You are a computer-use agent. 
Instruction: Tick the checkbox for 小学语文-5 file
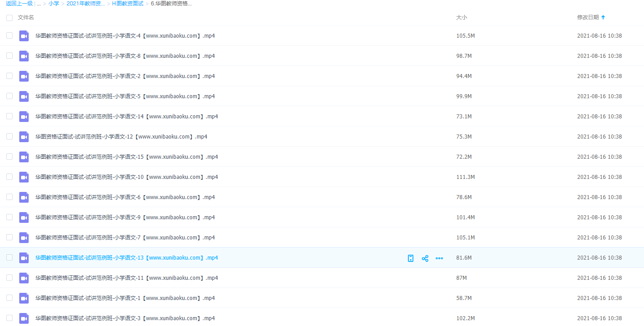[x=9, y=96]
